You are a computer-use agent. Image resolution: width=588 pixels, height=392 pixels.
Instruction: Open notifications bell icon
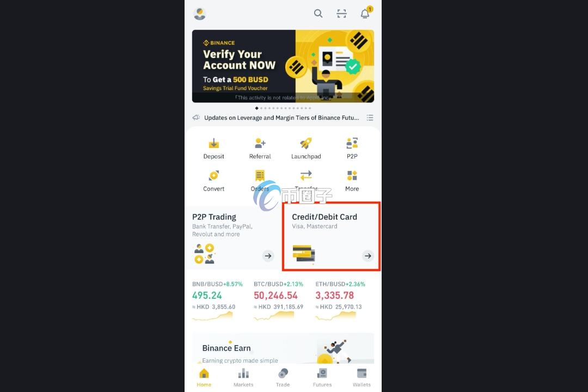(x=365, y=13)
